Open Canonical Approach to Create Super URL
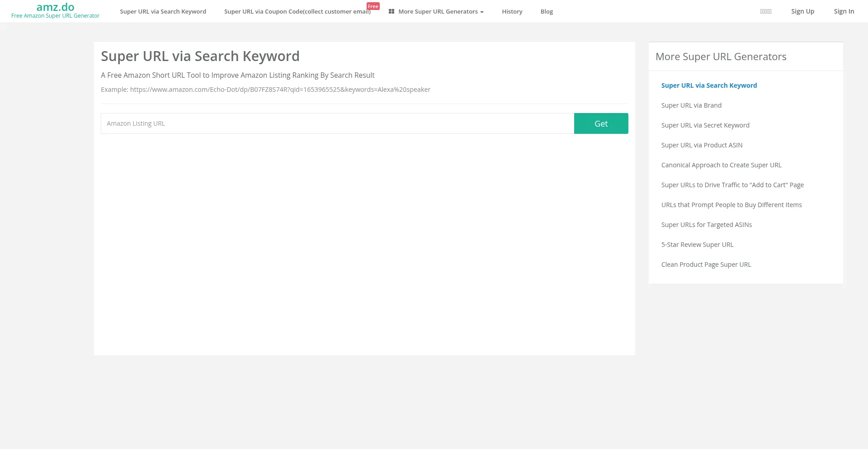The image size is (868, 449). pos(721,165)
